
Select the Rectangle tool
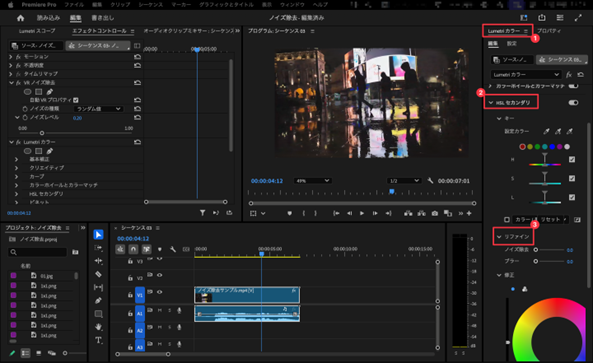[x=98, y=314]
